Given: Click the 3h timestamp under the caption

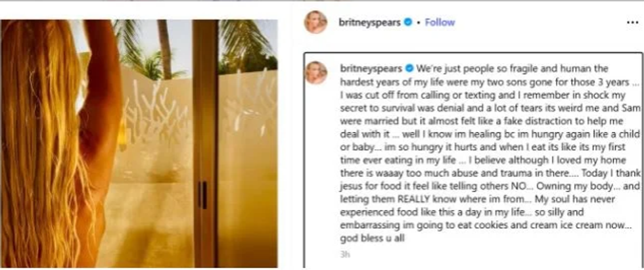Looking at the screenshot, I should [345, 254].
